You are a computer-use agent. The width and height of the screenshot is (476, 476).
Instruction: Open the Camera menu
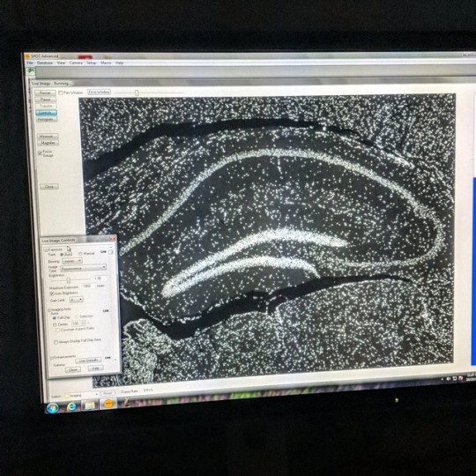coord(76,63)
